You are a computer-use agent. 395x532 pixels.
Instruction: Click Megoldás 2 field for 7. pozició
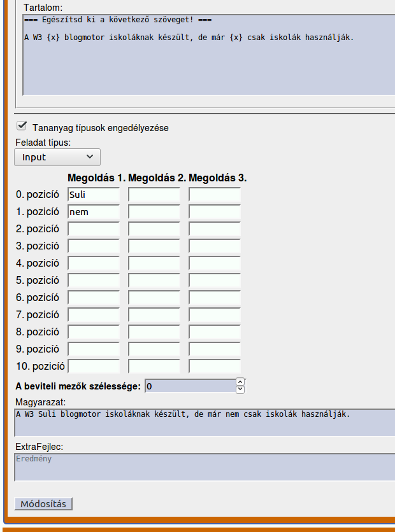pyautogui.click(x=154, y=315)
